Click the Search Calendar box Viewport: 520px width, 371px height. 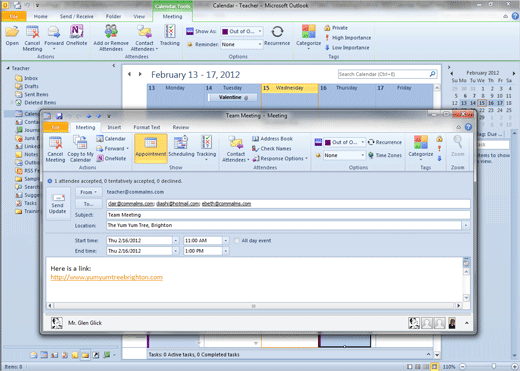tap(387, 74)
